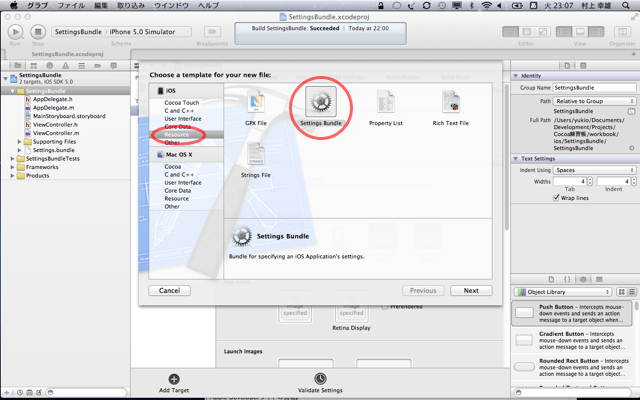This screenshot has height=400, width=640.
Task: Toggle the Prerendered checkbox
Action: (x=385, y=307)
